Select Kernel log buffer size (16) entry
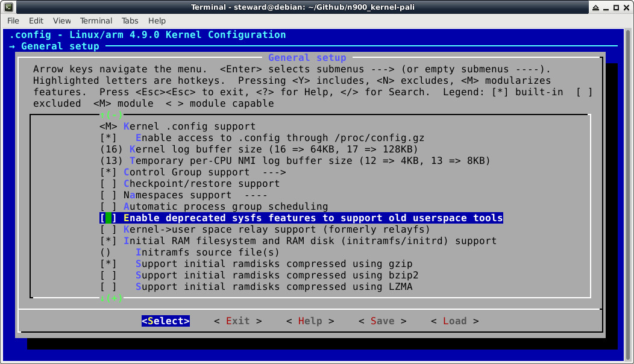Screen dimensions: 634x364 point(259,149)
